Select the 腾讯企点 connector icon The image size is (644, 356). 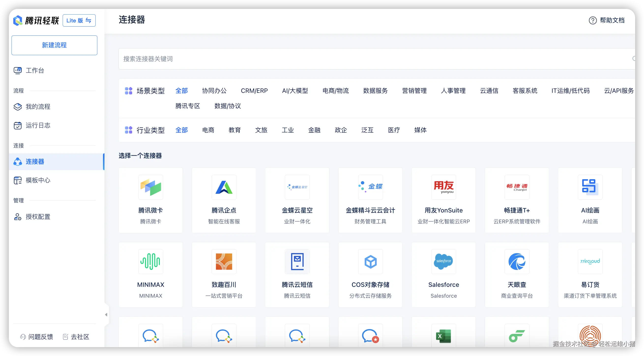[224, 187]
